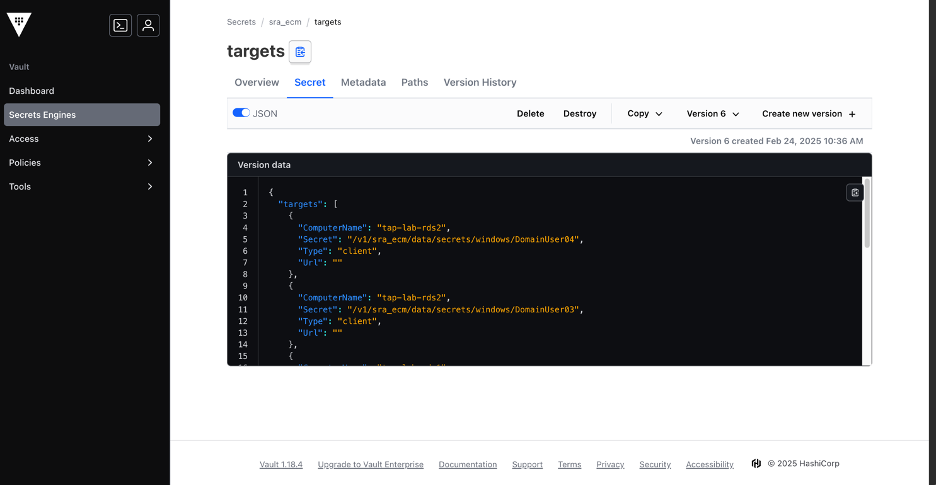Click the HashiCorp logo in the footer
The image size is (936, 486).
click(x=756, y=463)
